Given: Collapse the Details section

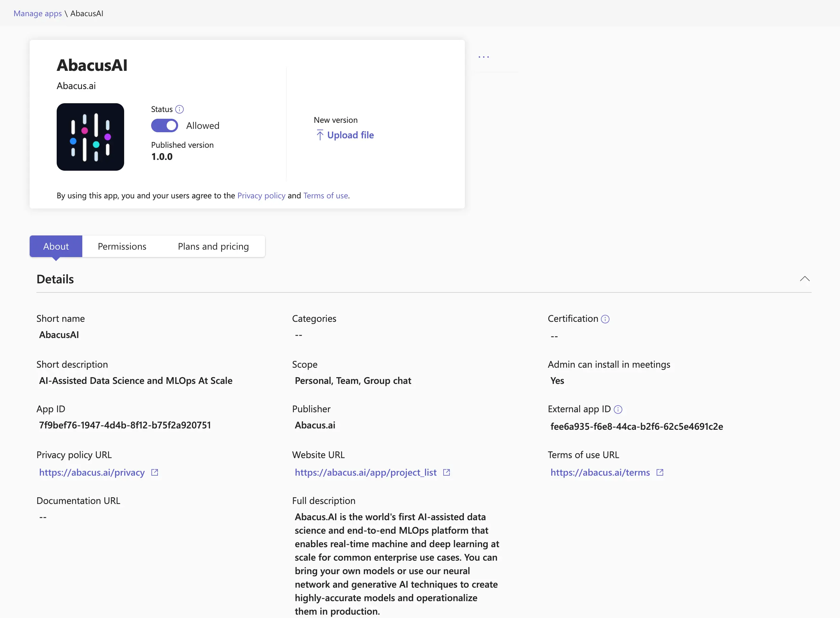Looking at the screenshot, I should (x=805, y=278).
